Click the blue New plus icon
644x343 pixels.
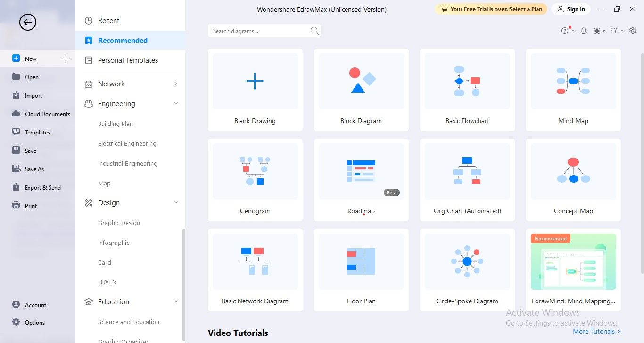[16, 59]
